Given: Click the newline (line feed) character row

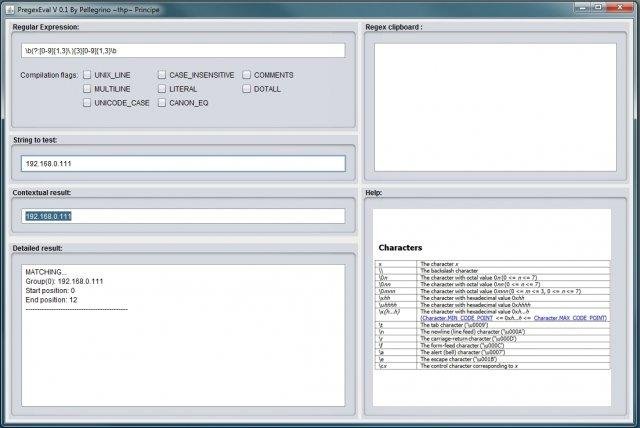Looking at the screenshot, I should pos(492,332).
